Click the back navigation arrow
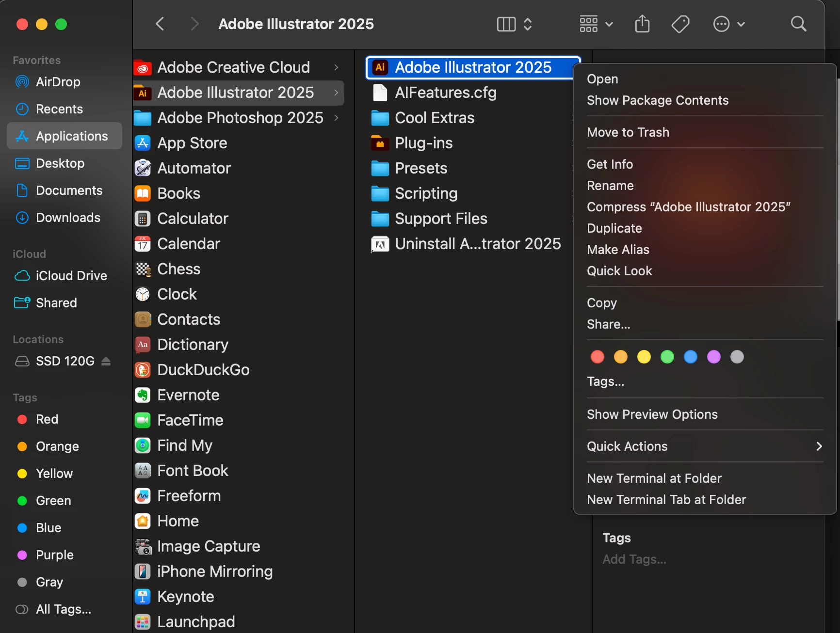This screenshot has height=633, width=840. point(160,24)
